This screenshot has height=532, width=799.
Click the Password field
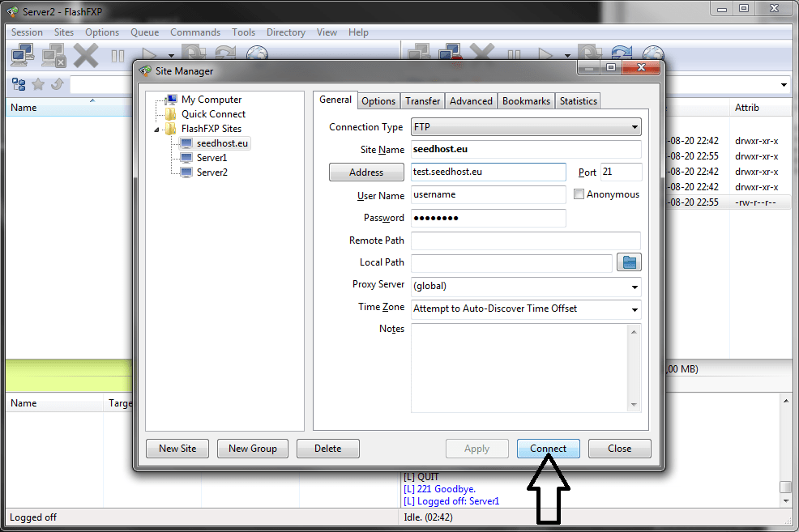pos(488,218)
